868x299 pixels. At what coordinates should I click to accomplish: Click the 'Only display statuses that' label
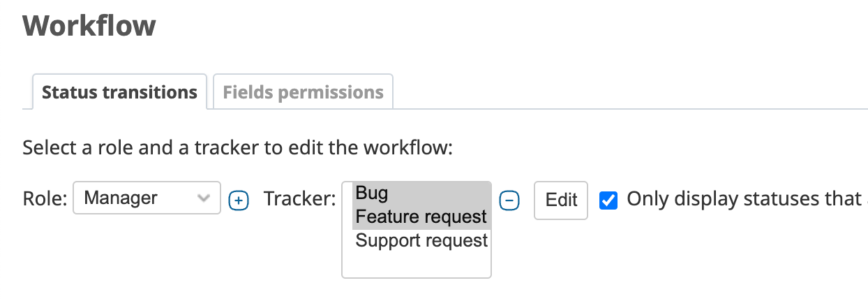pyautogui.click(x=744, y=199)
